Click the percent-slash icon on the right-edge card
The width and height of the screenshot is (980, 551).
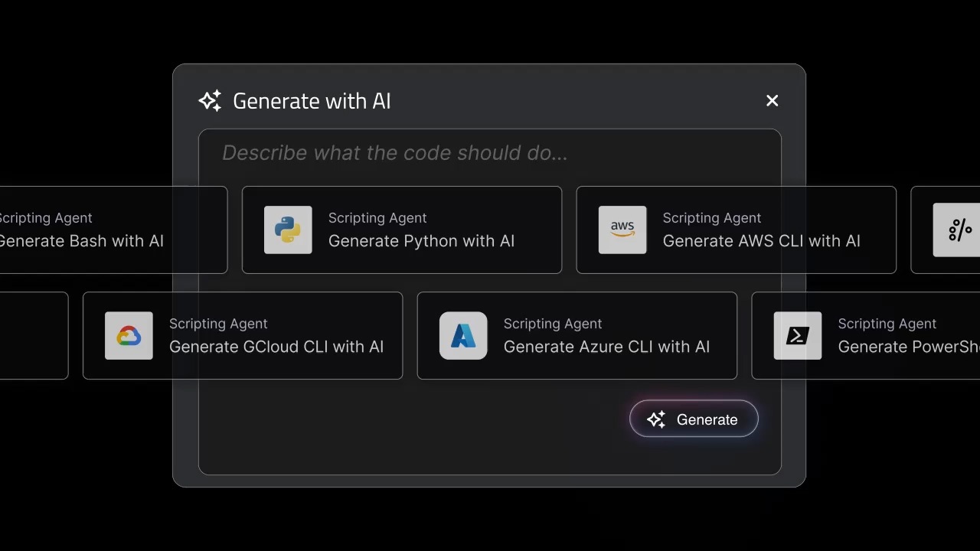click(x=957, y=230)
